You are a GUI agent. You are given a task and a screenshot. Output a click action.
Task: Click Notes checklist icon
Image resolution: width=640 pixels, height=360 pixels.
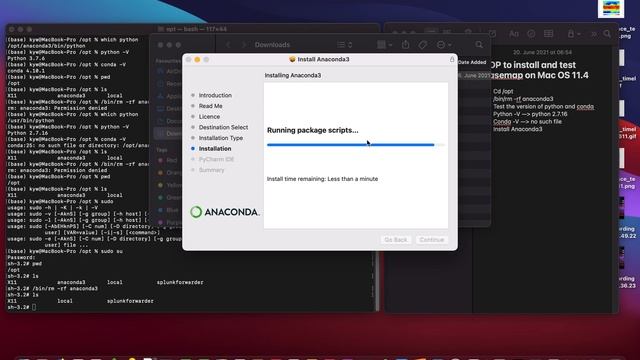tap(531, 34)
